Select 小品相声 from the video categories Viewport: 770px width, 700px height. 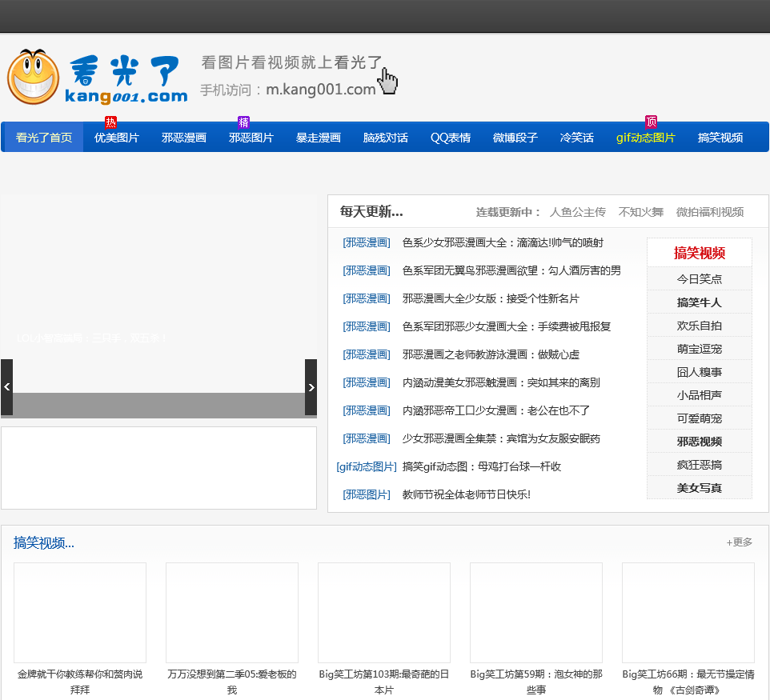(x=700, y=395)
